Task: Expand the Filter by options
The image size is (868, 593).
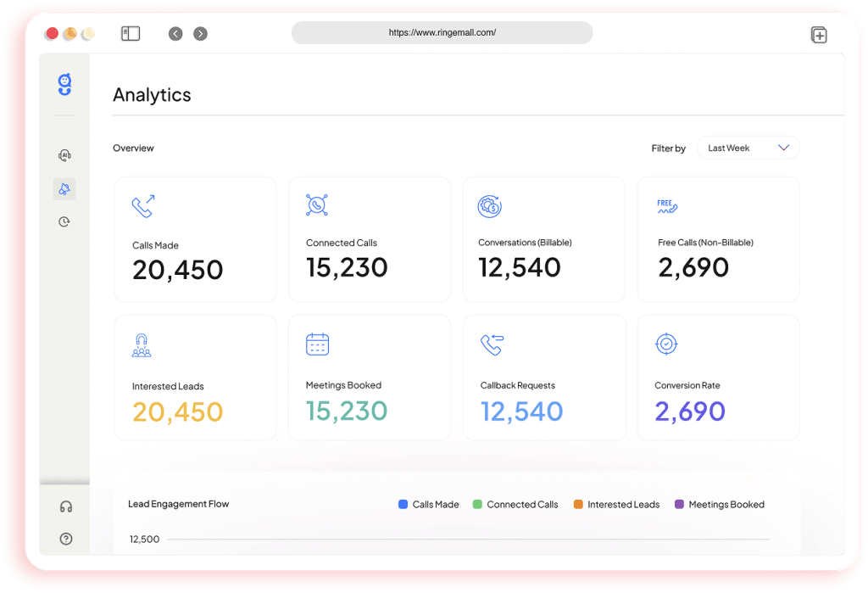Action: 669,148
